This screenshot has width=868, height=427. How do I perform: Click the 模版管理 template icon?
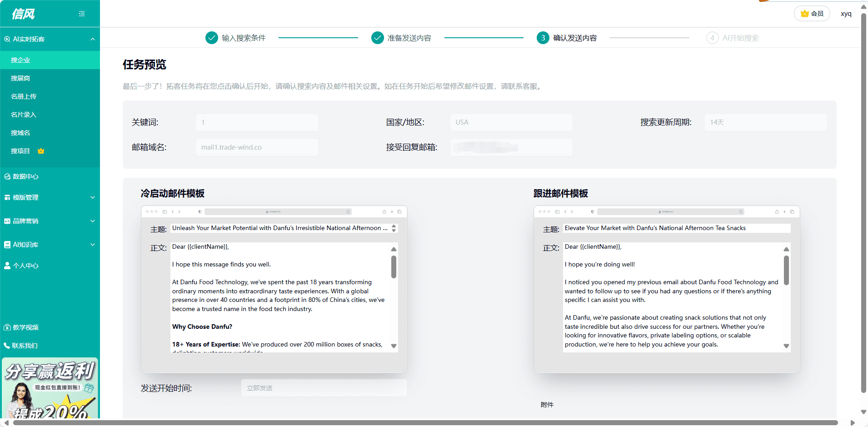point(7,197)
